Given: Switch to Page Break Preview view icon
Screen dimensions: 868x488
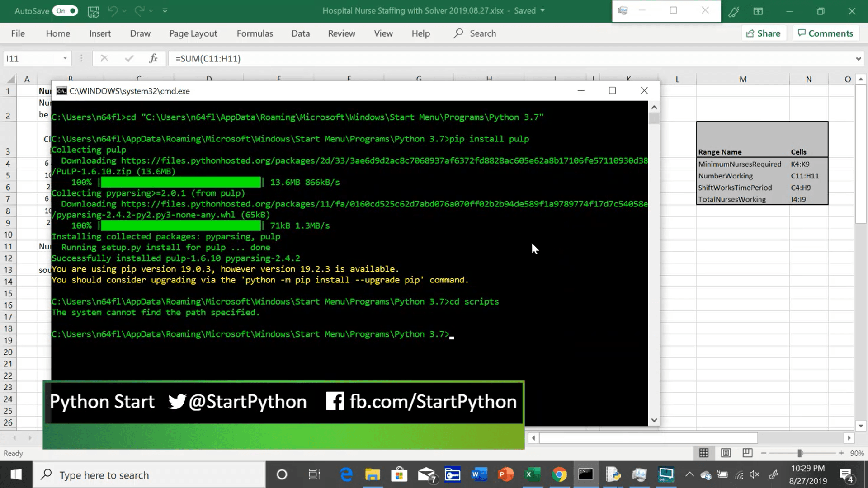Looking at the screenshot, I should click(747, 453).
